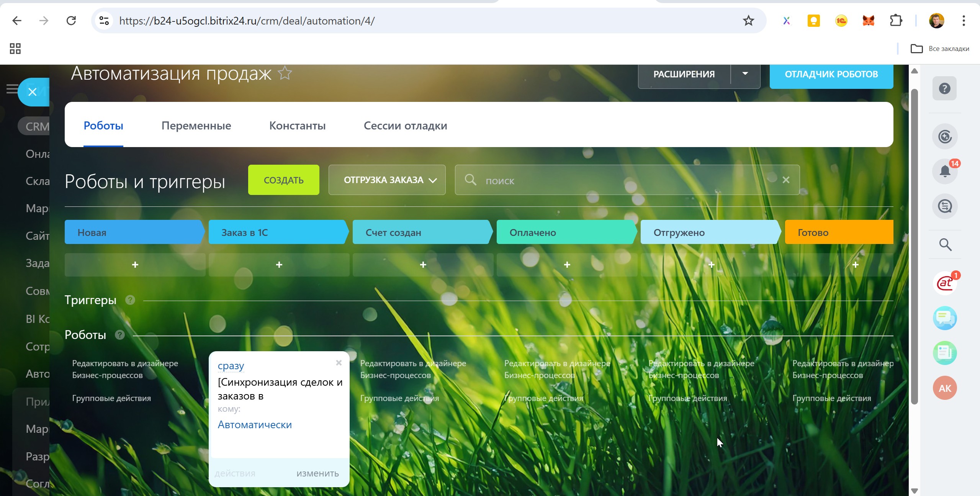980x496 pixels.
Task: Open the РАСШИРЕНИЯ dropdown arrow
Action: pos(745,74)
